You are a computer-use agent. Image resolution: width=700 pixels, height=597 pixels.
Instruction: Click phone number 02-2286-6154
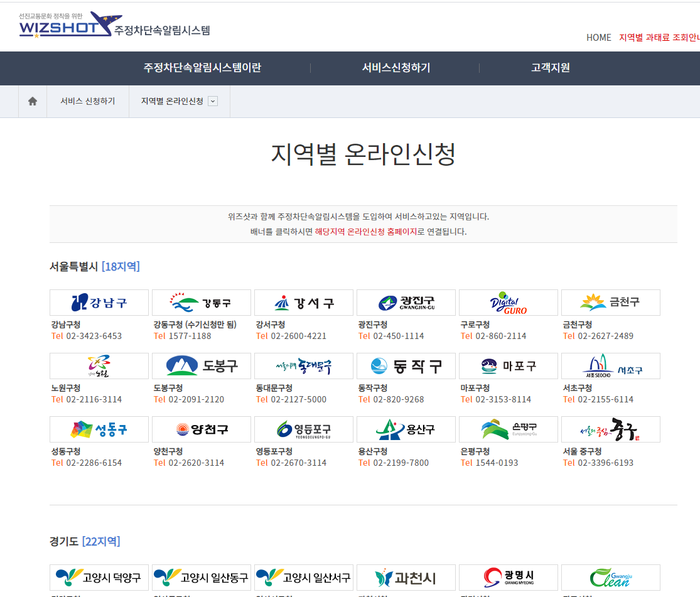[x=94, y=463]
